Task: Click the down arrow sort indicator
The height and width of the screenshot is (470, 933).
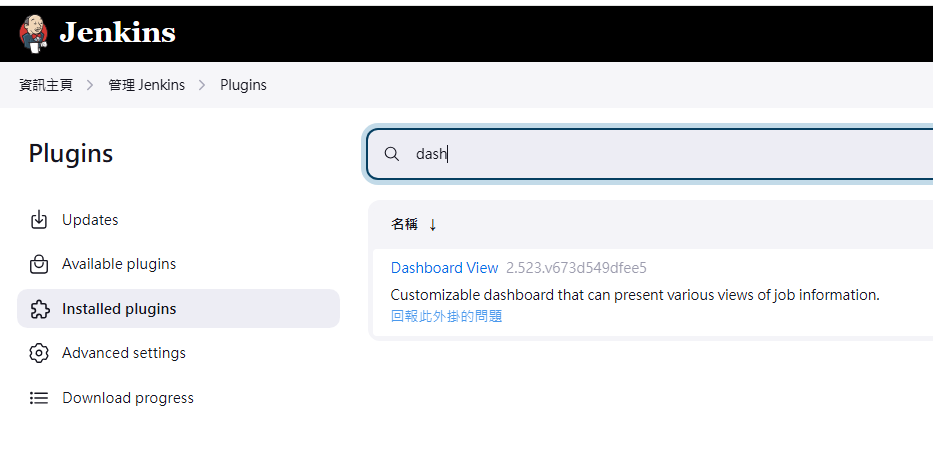Action: click(433, 224)
